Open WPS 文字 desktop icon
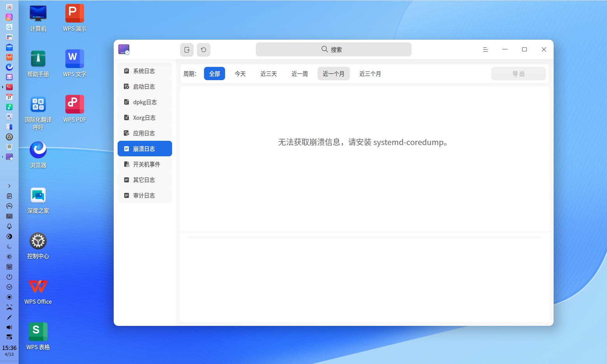This screenshot has height=364, width=607. 75,64
